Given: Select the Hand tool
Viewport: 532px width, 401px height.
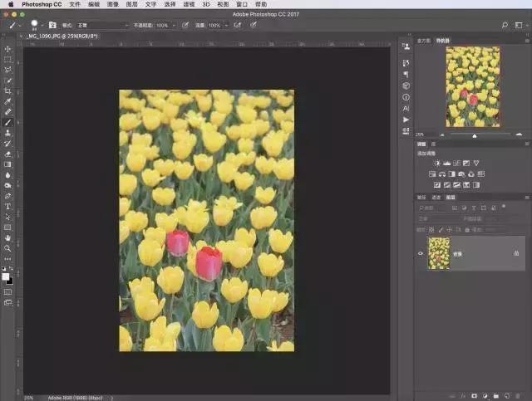Looking at the screenshot, I should click(7, 237).
